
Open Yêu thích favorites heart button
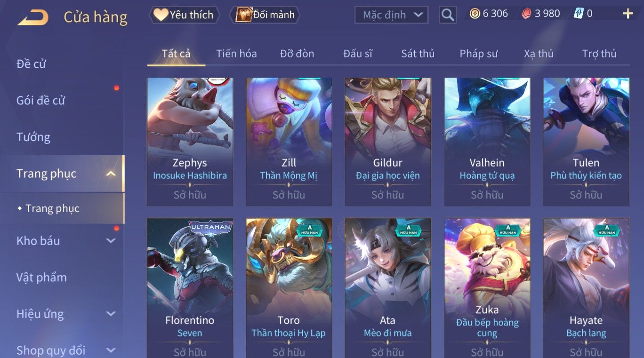pyautogui.click(x=184, y=15)
